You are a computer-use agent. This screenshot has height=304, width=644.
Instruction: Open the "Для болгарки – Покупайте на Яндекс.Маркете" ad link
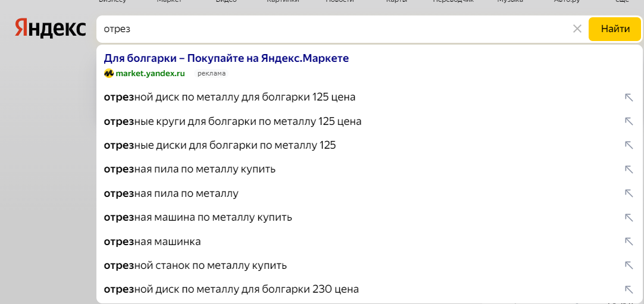point(226,58)
